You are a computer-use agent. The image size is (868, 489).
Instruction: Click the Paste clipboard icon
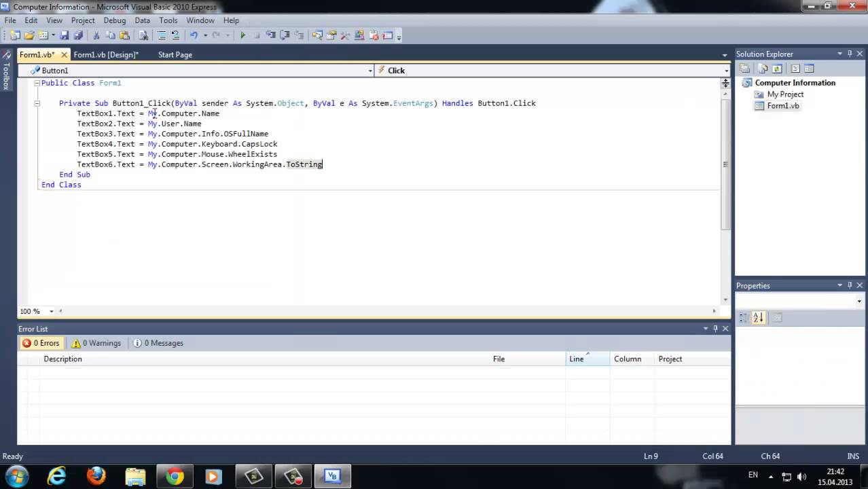pyautogui.click(x=124, y=35)
